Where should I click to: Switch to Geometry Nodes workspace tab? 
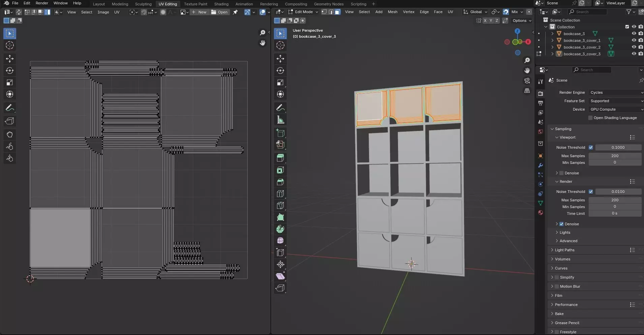329,4
